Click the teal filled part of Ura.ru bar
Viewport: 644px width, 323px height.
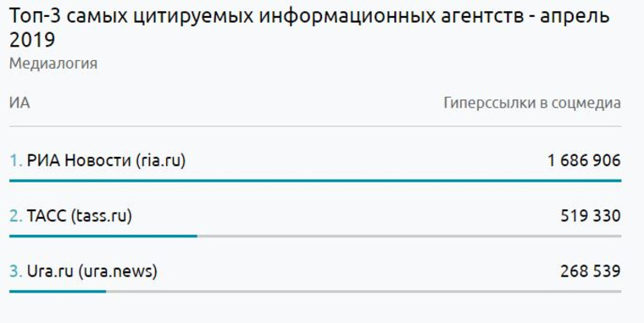coord(58,292)
